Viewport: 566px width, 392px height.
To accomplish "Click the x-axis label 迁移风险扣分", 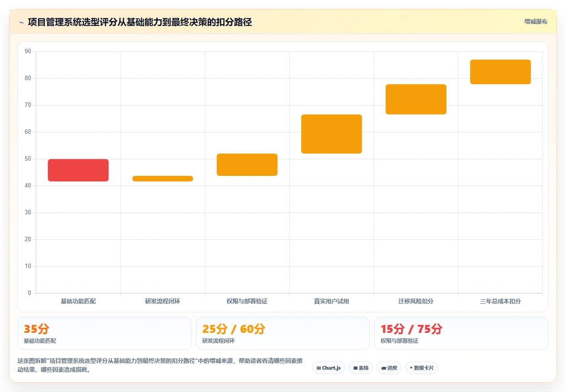I will point(416,302).
